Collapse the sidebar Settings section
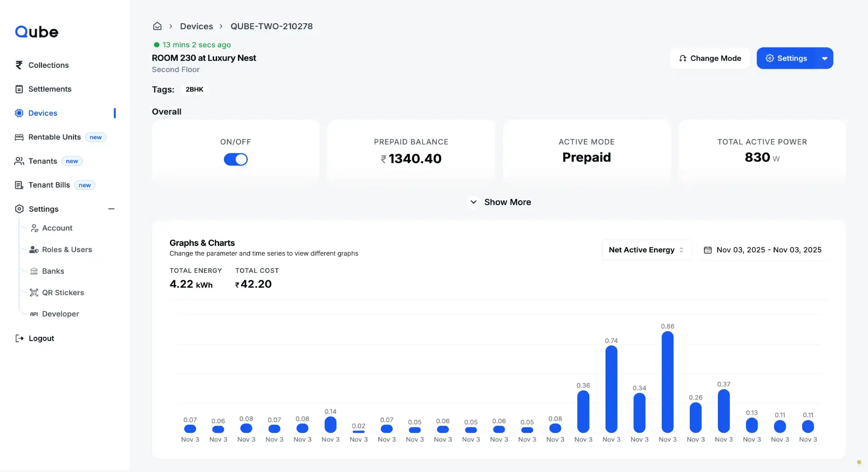Screen dimensions: 868x472 click(111, 209)
